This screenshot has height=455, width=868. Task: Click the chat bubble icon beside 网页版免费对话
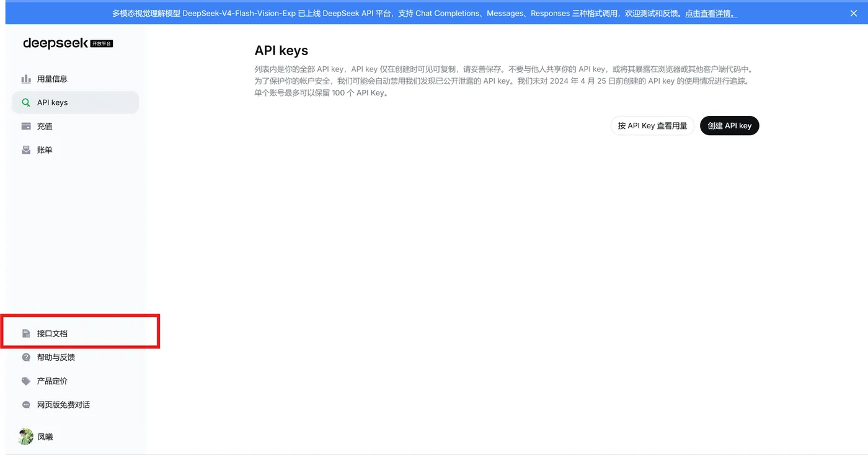click(x=26, y=405)
